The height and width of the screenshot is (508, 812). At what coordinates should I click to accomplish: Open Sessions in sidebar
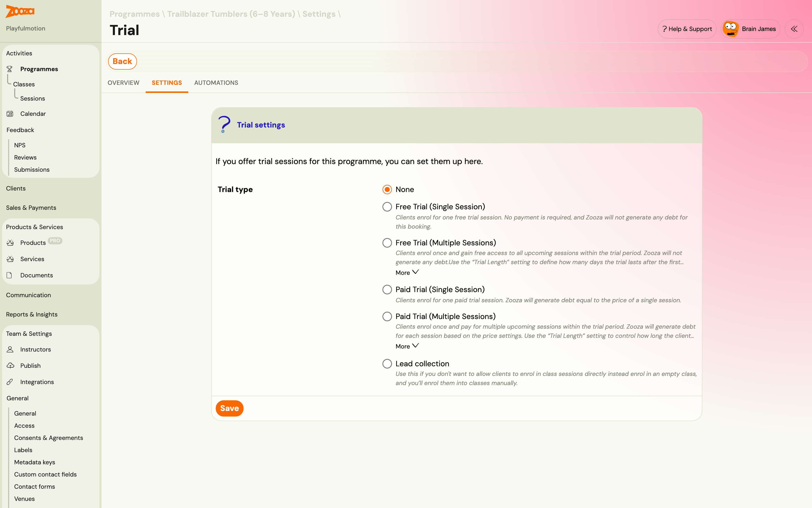32,99
